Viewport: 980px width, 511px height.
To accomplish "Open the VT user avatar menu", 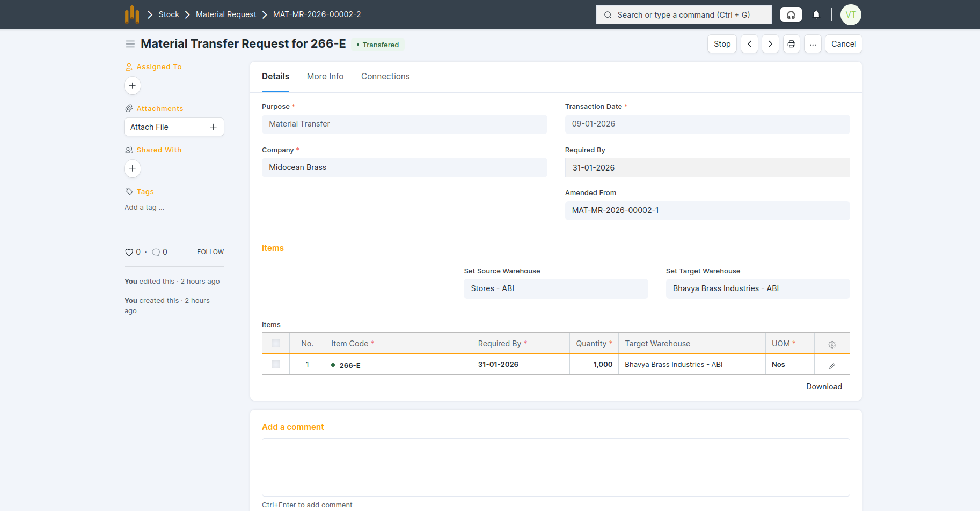I will 850,14.
